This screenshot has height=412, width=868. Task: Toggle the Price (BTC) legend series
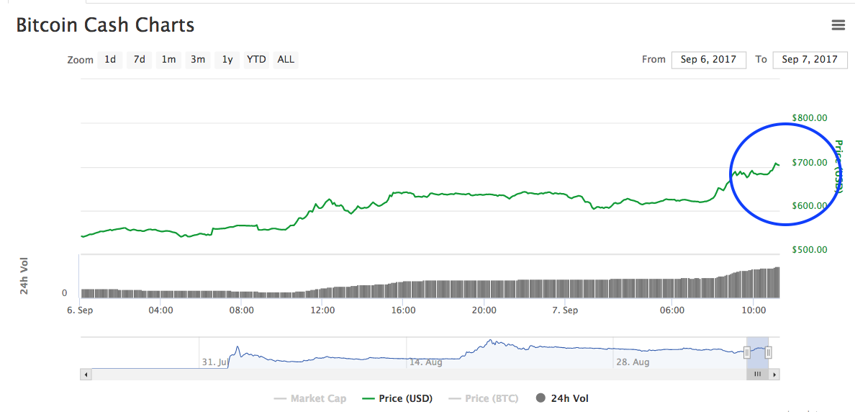tap(483, 398)
